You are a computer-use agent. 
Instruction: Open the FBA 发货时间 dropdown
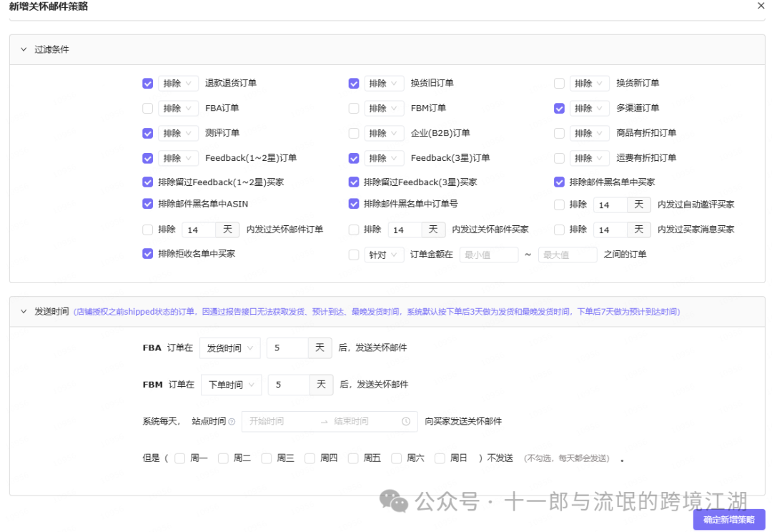tap(230, 348)
